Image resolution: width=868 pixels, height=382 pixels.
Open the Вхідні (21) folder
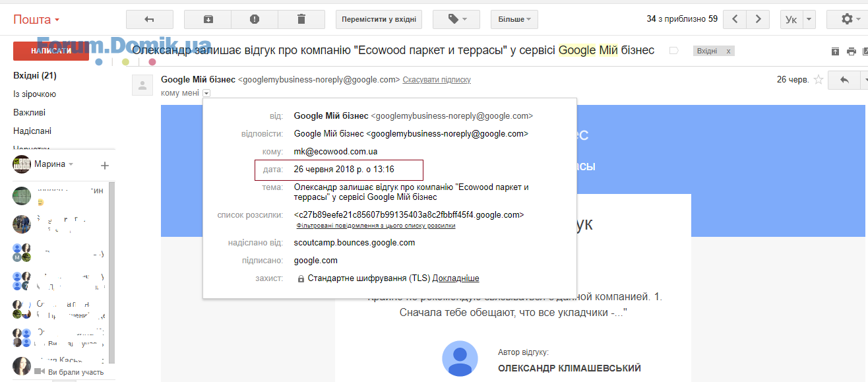point(35,76)
